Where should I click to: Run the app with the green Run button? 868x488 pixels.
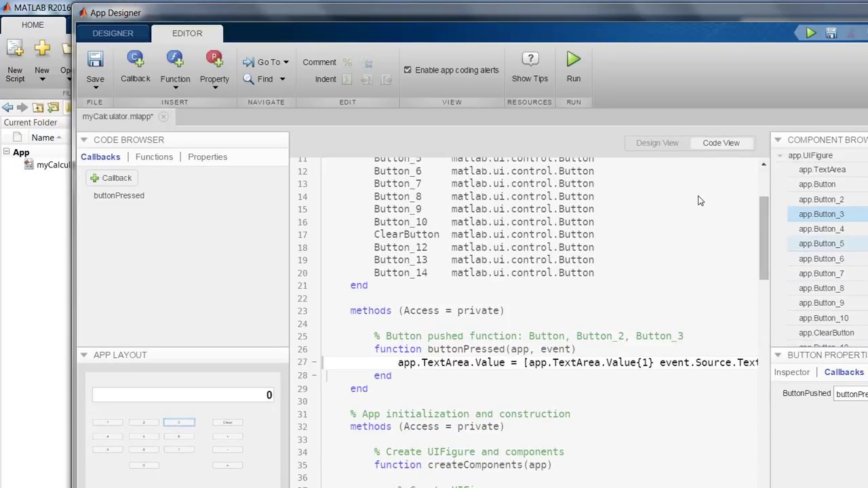(574, 67)
